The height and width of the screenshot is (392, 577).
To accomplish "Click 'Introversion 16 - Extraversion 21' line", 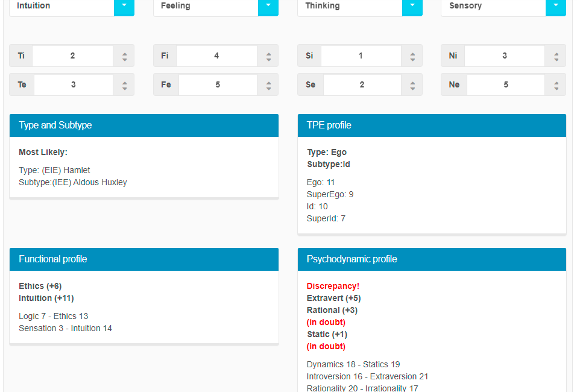I will pyautogui.click(x=367, y=376).
